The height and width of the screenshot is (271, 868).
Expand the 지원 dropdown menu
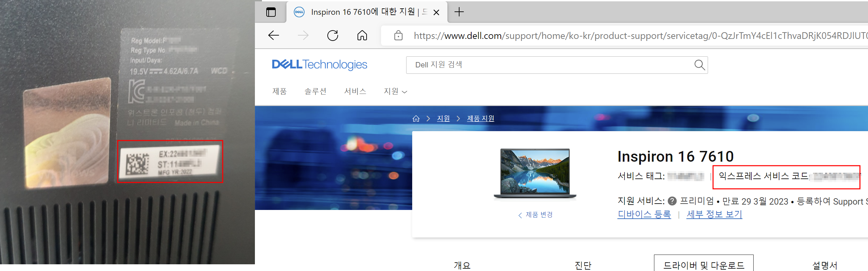395,91
